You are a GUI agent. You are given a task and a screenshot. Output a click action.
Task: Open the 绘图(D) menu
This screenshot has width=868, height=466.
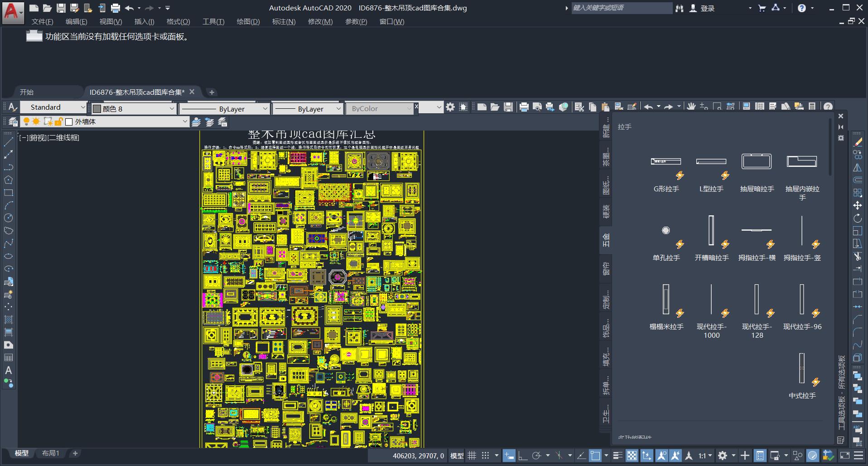(248, 22)
